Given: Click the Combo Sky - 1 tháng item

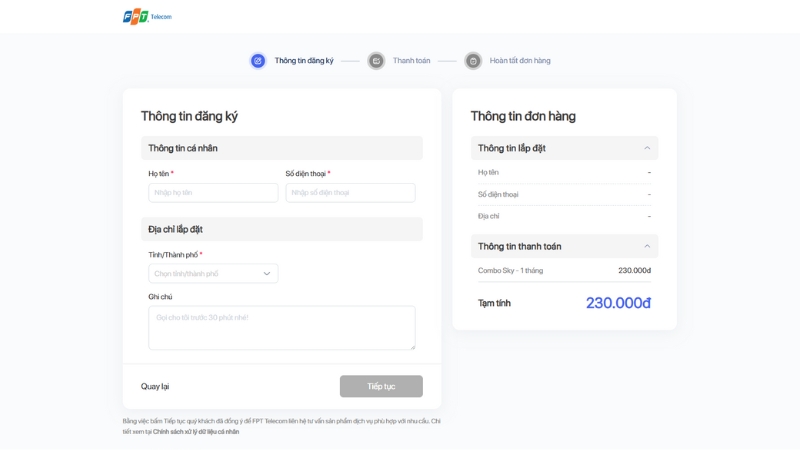Looking at the screenshot, I should pyautogui.click(x=510, y=271).
